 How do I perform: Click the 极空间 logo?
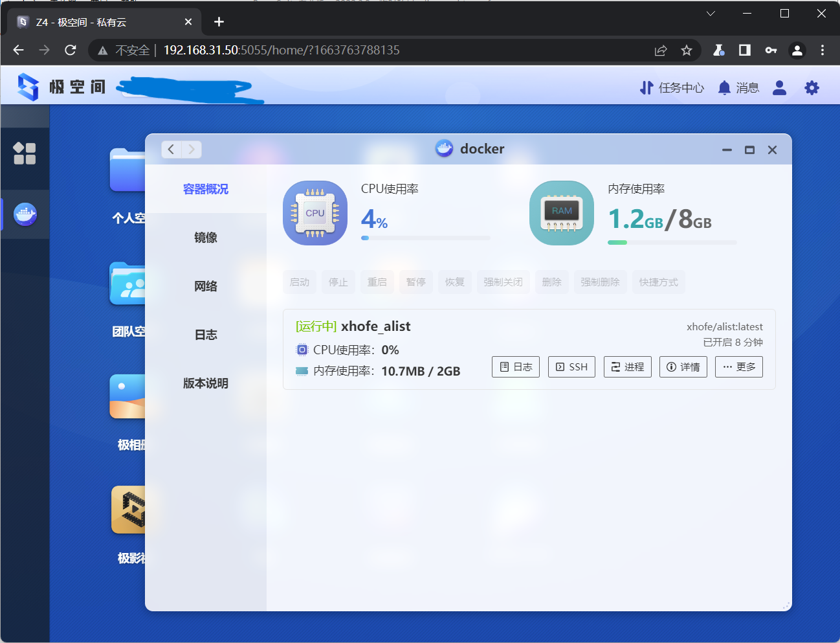pyautogui.click(x=61, y=87)
